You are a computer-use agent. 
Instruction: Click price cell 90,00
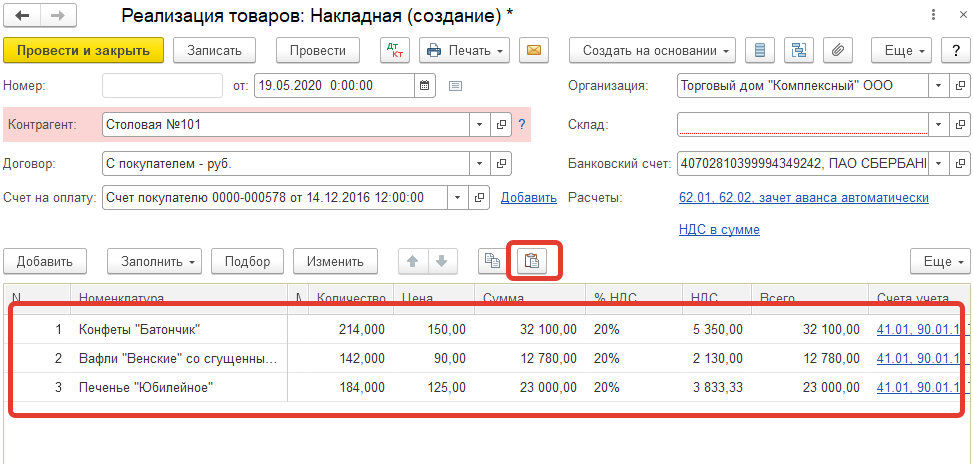pyautogui.click(x=434, y=358)
